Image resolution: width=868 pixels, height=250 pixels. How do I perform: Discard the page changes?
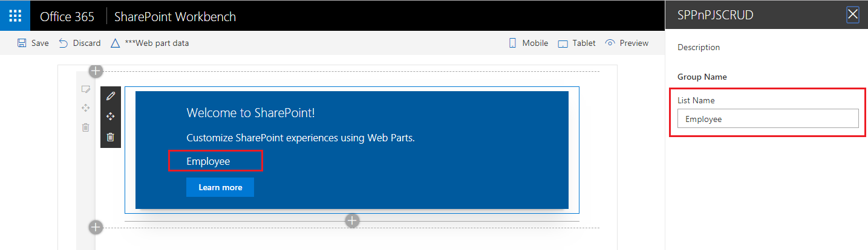(x=80, y=43)
